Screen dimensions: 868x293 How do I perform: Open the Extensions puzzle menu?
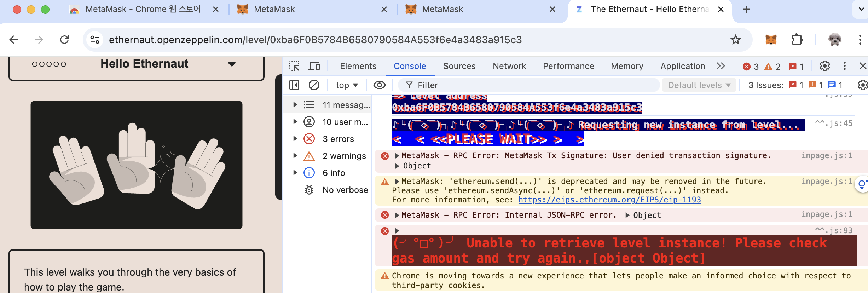(797, 40)
